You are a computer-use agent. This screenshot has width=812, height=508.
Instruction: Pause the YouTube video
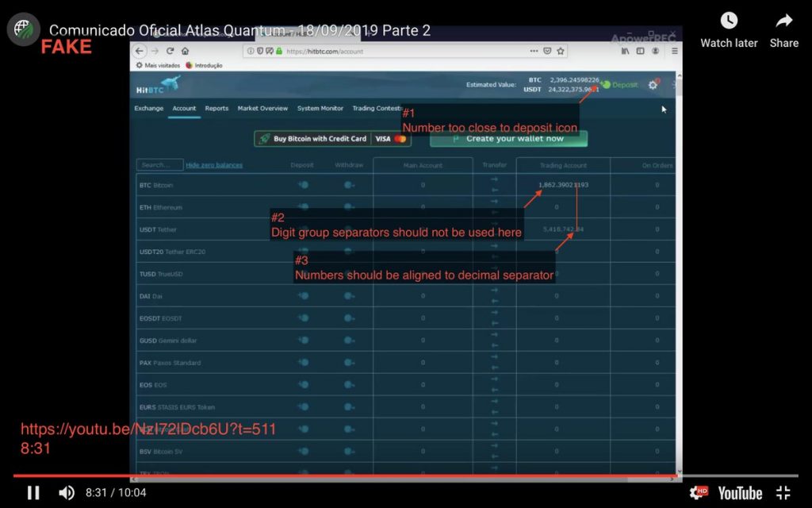pos(33,492)
